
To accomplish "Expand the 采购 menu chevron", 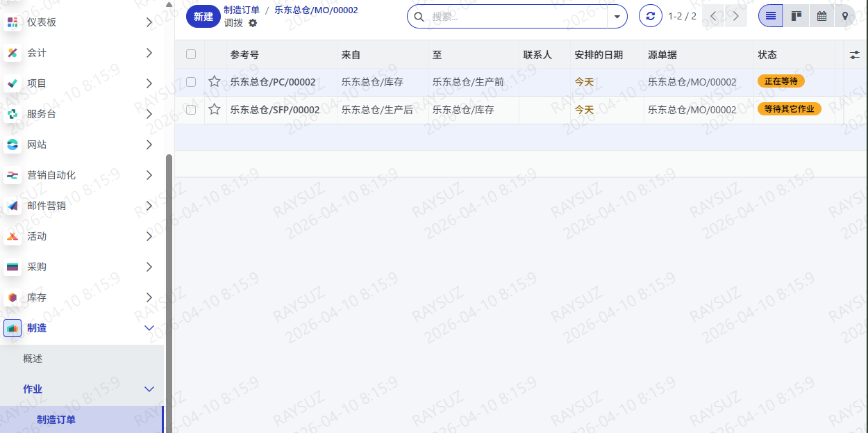I will coord(149,267).
